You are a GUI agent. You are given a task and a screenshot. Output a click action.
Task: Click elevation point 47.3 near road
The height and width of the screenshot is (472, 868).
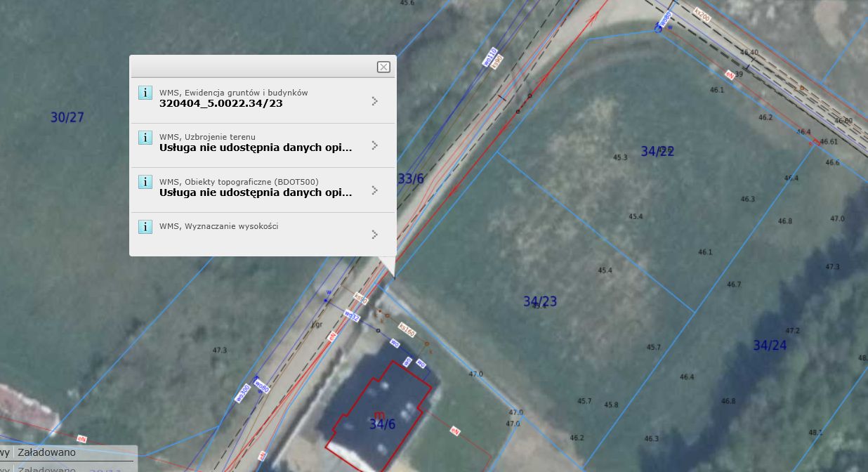click(x=220, y=350)
